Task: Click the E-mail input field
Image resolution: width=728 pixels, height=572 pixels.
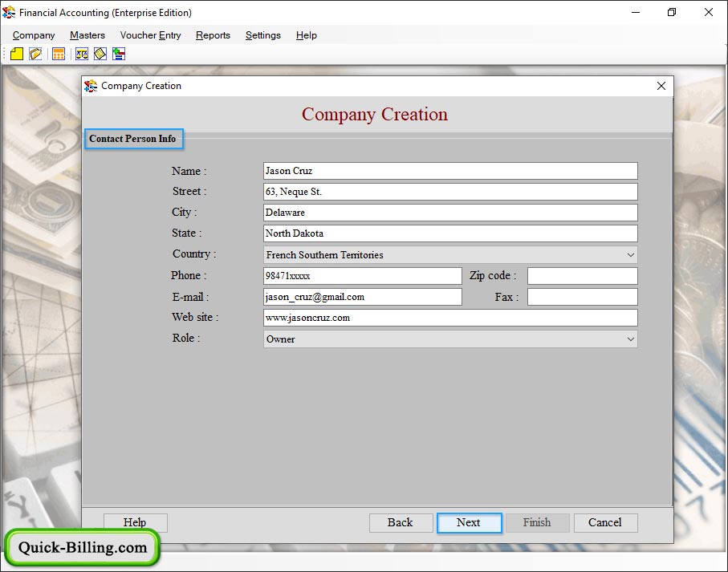Action: (x=363, y=297)
